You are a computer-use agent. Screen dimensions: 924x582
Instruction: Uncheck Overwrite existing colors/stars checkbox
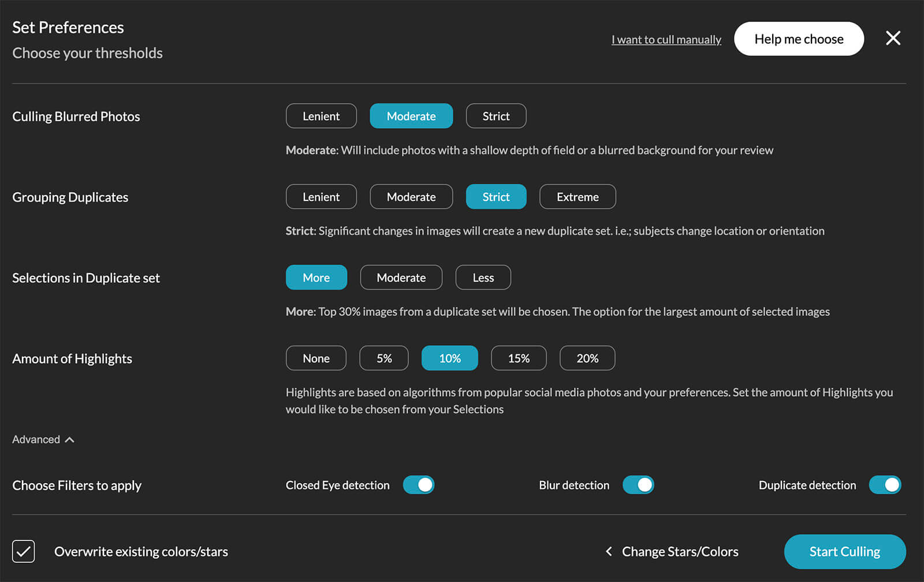tap(24, 551)
